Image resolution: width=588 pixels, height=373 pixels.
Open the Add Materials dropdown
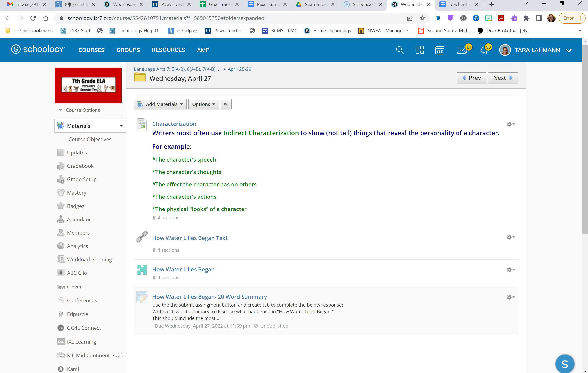(x=160, y=104)
